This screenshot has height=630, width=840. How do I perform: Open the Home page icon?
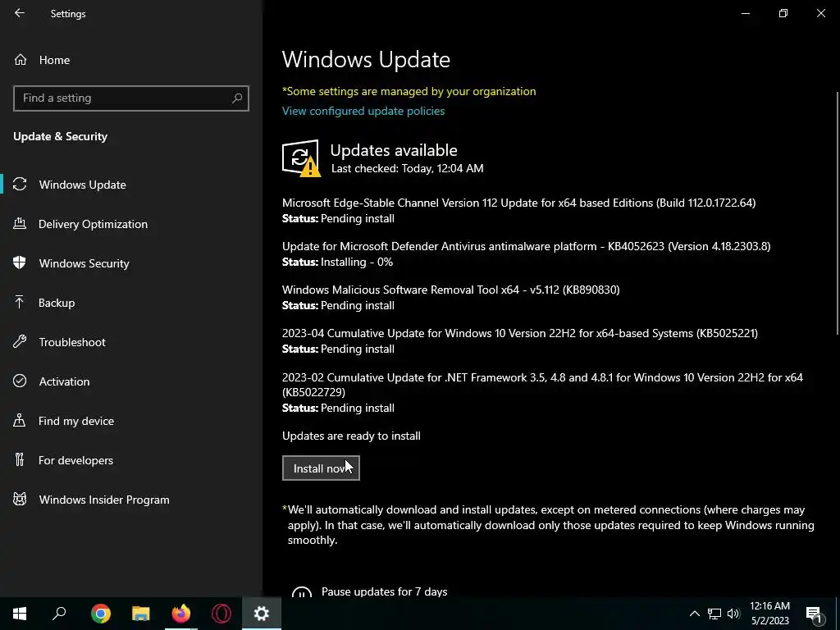coord(21,60)
